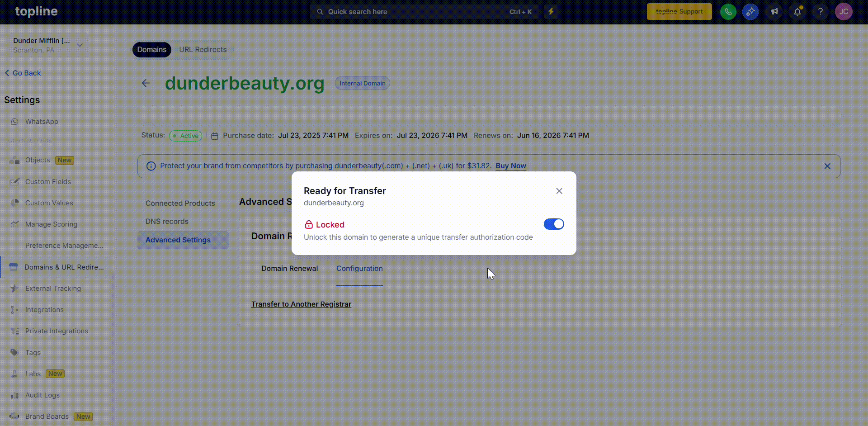This screenshot has width=868, height=426.
Task: Dismiss the brand protection banner
Action: (827, 166)
